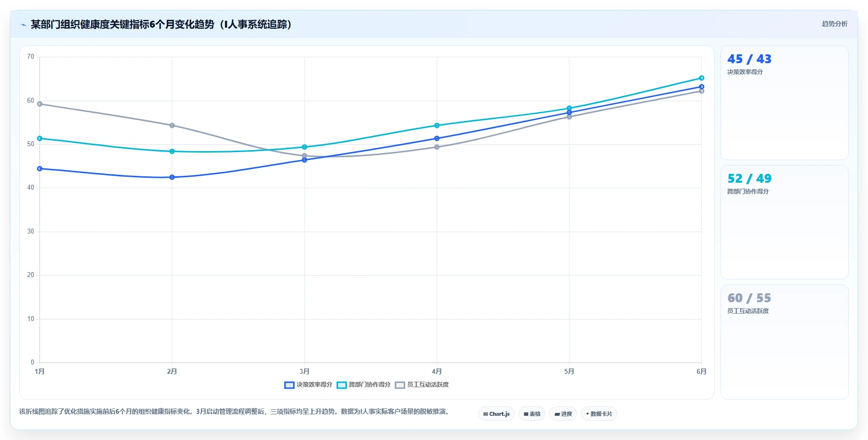Click the 40 y-axis value
Image resolution: width=868 pixels, height=440 pixels.
tap(31, 188)
